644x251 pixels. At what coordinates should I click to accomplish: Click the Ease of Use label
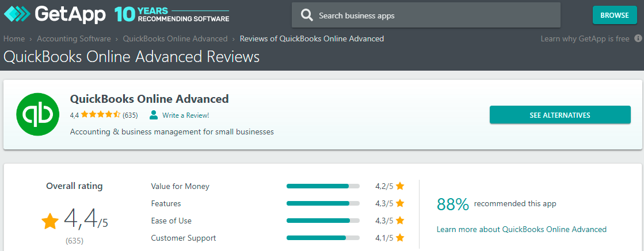click(172, 221)
